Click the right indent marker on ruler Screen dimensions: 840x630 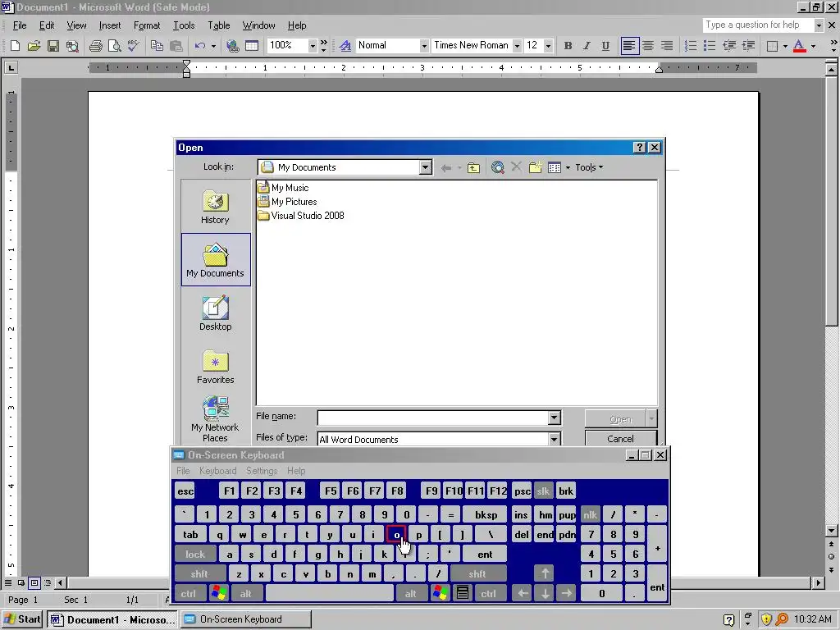(x=659, y=69)
